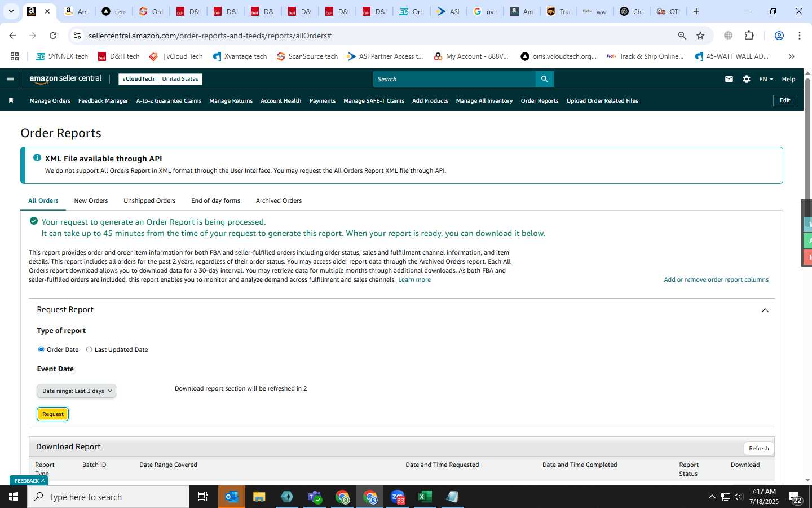
Task: Open Upload Order Related Files in nav bar
Action: [x=602, y=101]
